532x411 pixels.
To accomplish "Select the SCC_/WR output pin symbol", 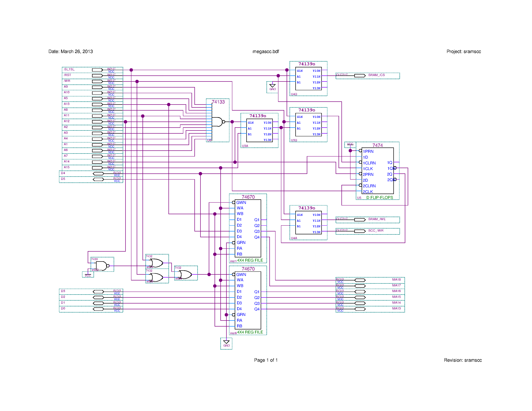I will pos(360,231).
